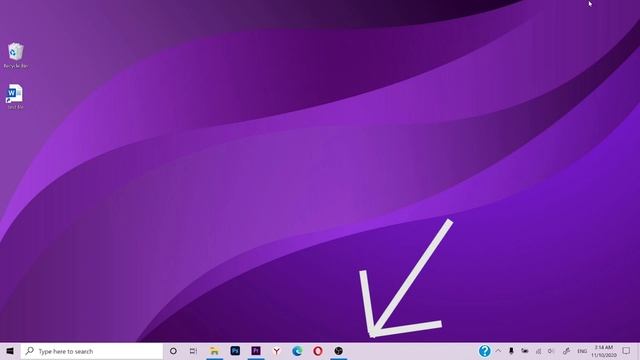Screen dimensions: 640x360
Task: Open Cortana from the taskbar circle icon
Action: 173,351
